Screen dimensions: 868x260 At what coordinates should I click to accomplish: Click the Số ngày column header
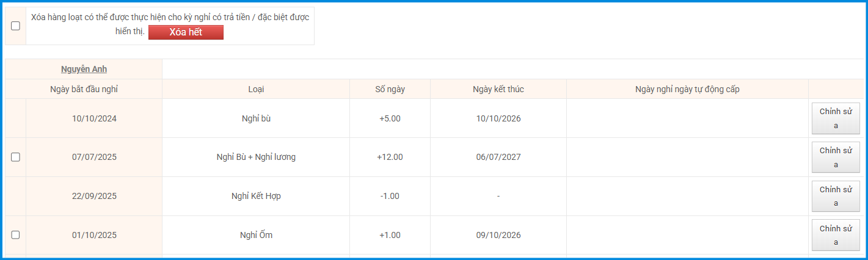tap(390, 89)
